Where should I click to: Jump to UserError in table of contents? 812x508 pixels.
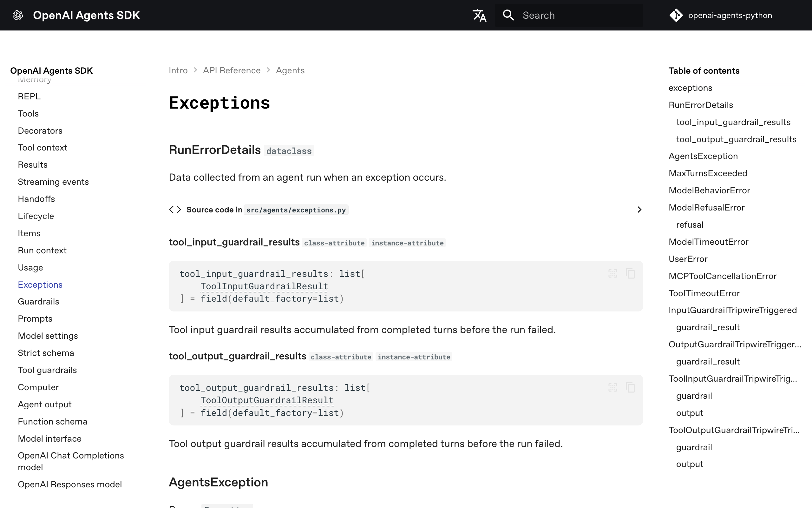(688, 259)
